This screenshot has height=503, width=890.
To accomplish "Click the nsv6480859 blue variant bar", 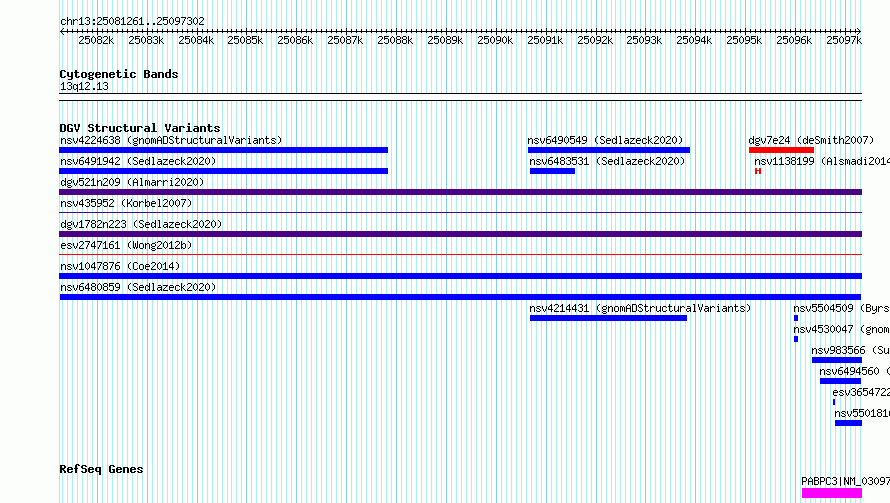I will tap(460, 297).
